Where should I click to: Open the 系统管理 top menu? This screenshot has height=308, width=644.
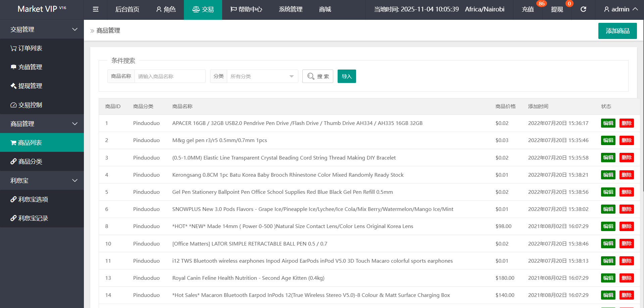point(291,9)
